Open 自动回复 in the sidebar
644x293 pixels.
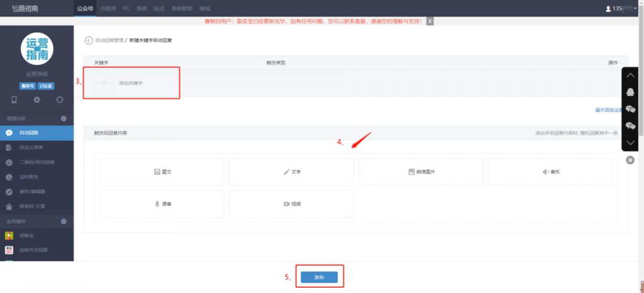pyautogui.click(x=37, y=132)
